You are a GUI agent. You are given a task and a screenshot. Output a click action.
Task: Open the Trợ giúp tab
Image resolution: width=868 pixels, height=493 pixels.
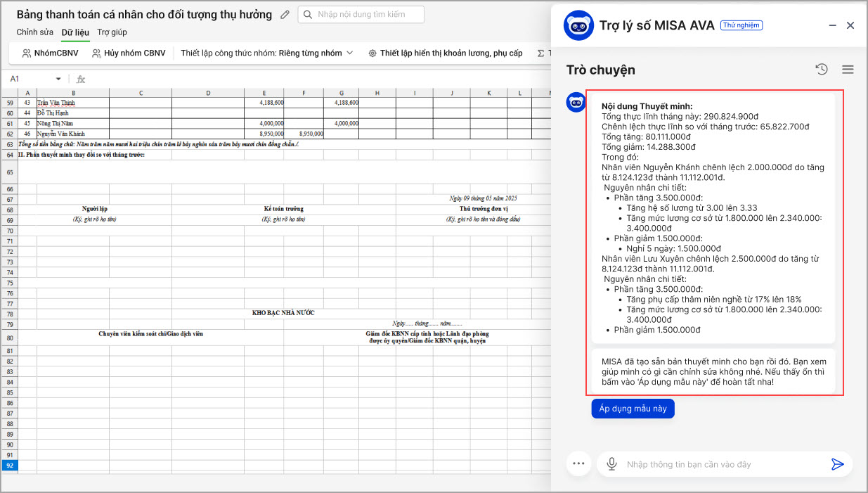112,32
